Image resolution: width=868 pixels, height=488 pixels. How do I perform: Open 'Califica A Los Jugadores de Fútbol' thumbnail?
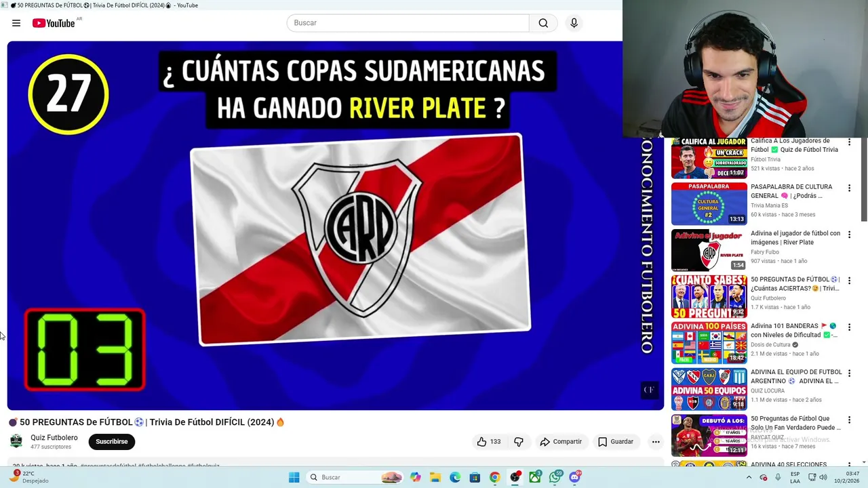[709, 158]
